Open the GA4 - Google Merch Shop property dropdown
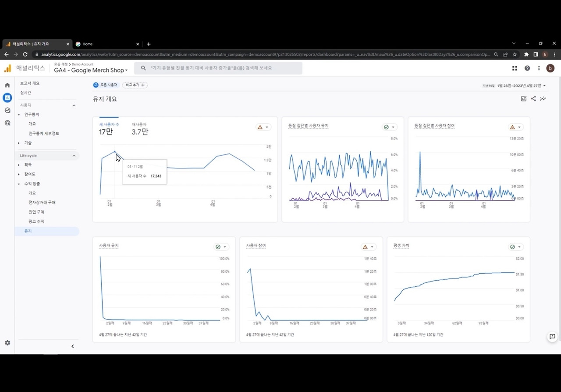 91,70
